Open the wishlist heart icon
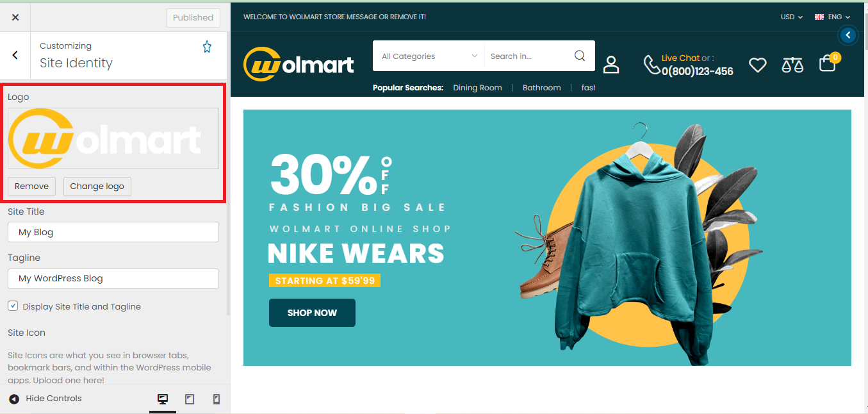Image resolution: width=868 pixels, height=414 pixels. [x=758, y=65]
